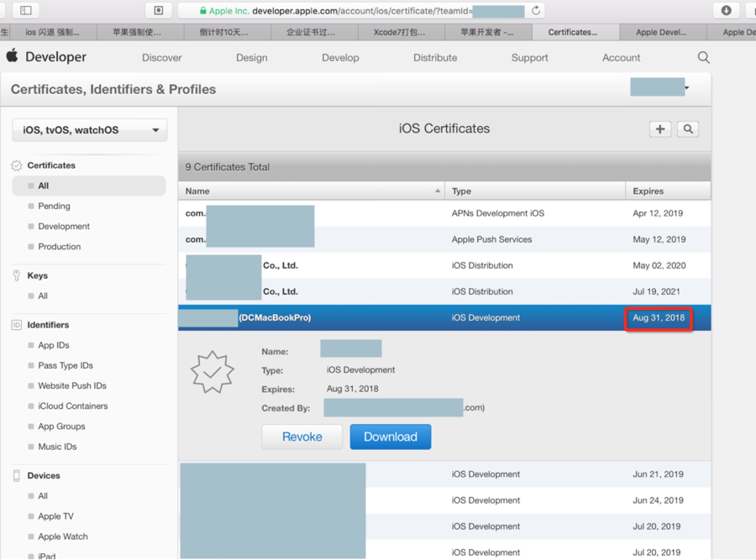Click the Identifiers section ID icon
The image size is (756, 560).
coord(17,325)
